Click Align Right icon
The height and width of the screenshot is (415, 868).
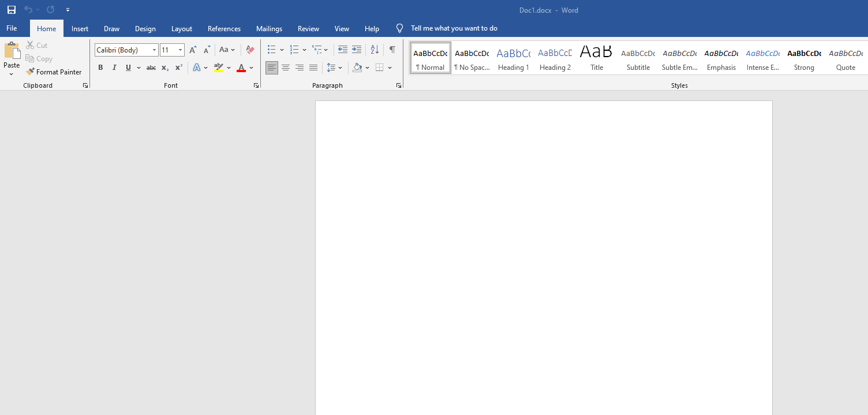coord(300,68)
